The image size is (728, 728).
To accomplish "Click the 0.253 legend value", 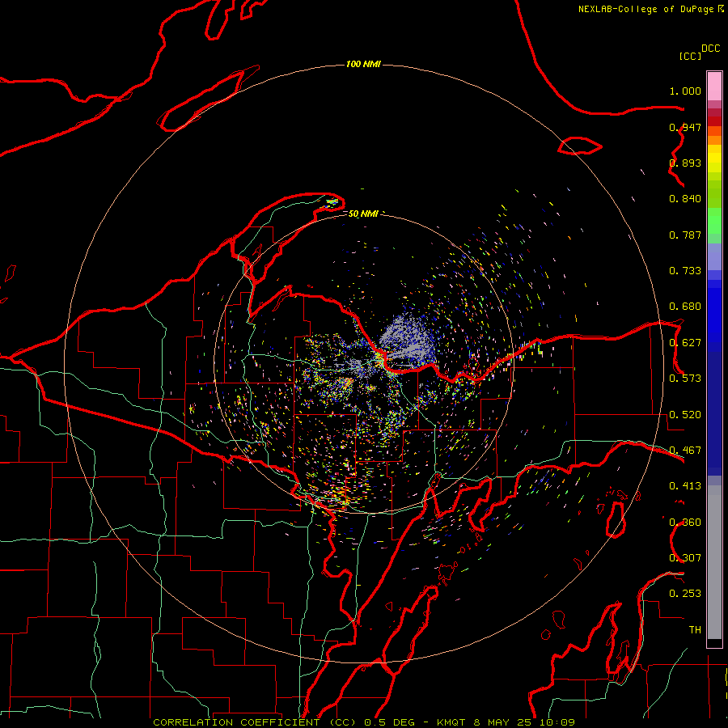I will [x=685, y=594].
